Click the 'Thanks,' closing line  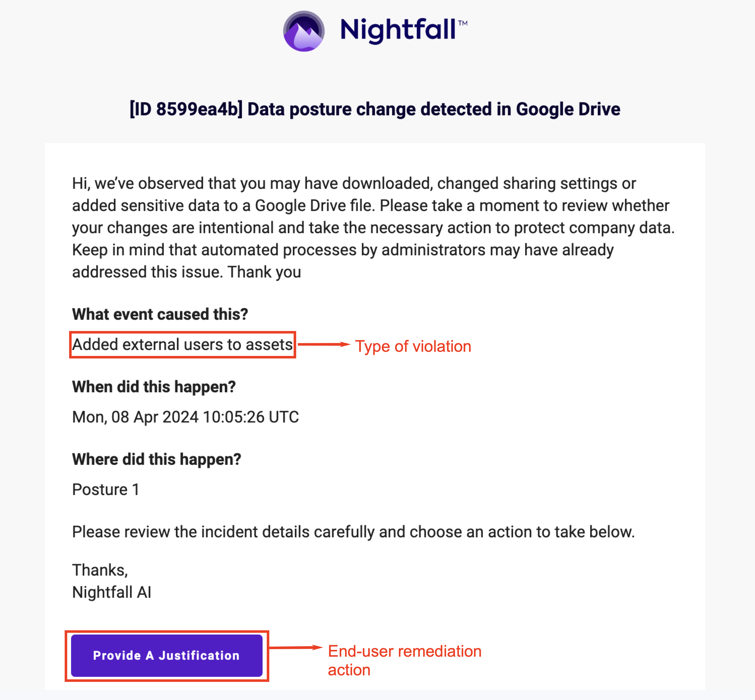pos(100,570)
